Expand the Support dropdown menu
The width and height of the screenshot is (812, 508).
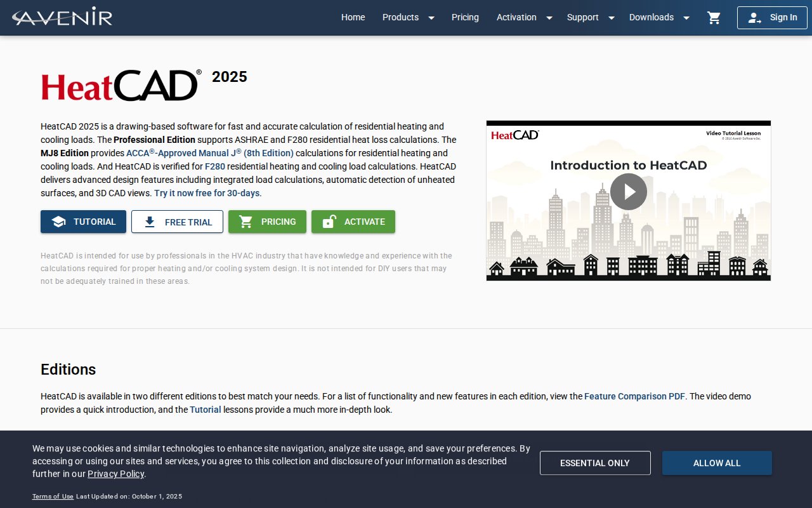click(x=590, y=18)
